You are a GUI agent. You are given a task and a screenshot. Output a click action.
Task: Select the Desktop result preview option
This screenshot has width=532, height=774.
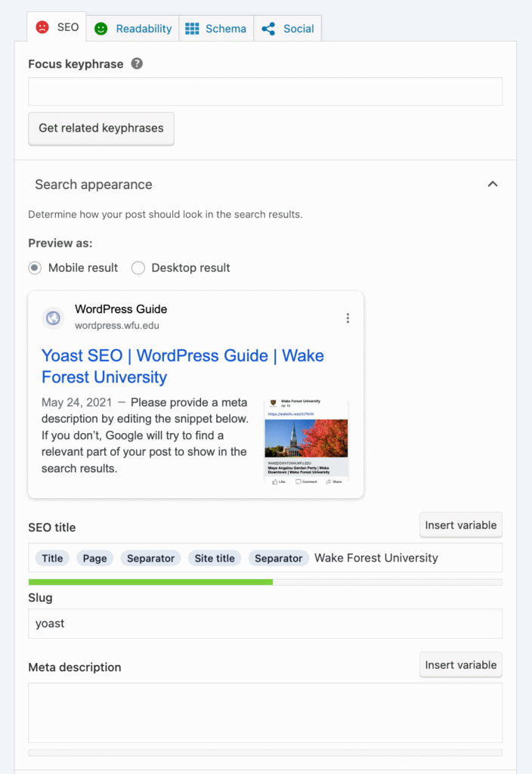click(137, 268)
